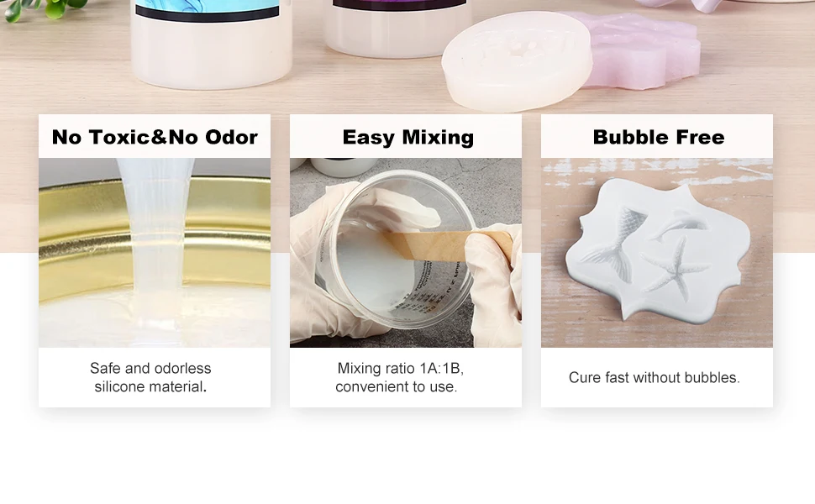Click the white oval silicone mold

pyautogui.click(x=517, y=61)
